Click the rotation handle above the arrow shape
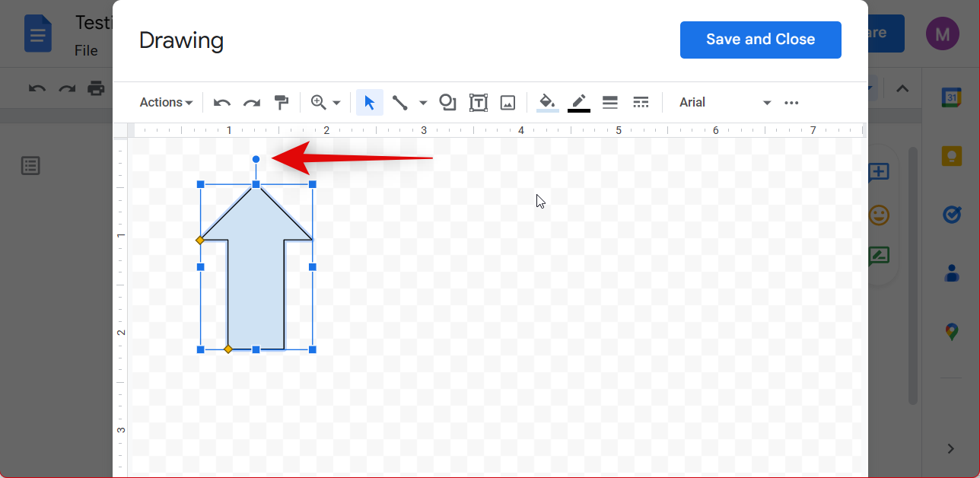Viewport: 980px width, 478px height. (256, 159)
